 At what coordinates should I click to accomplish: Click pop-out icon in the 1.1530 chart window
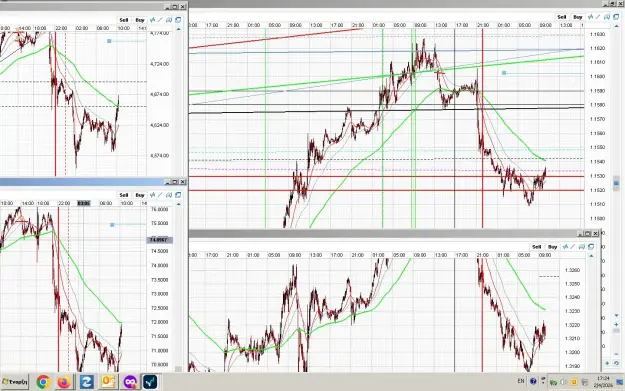616,17
